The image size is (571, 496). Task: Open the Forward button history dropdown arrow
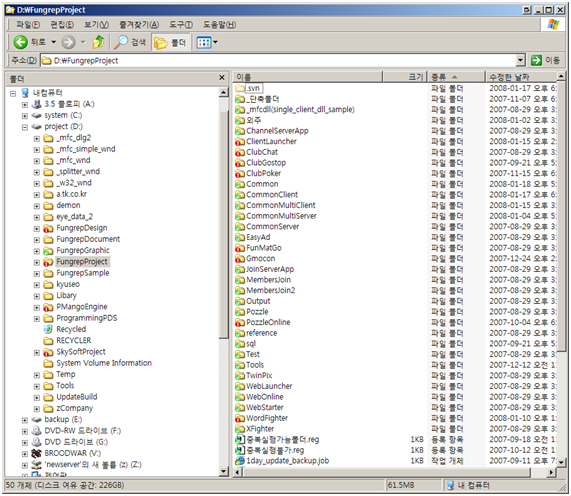pos(83,42)
